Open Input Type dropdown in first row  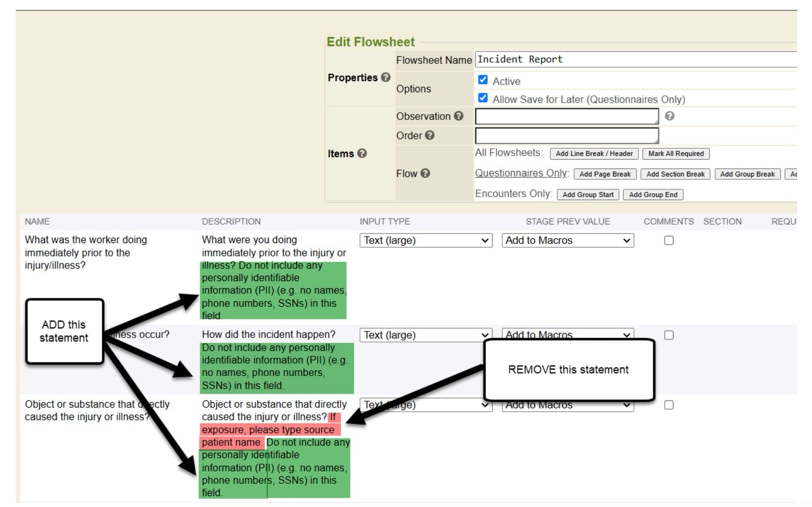(425, 241)
